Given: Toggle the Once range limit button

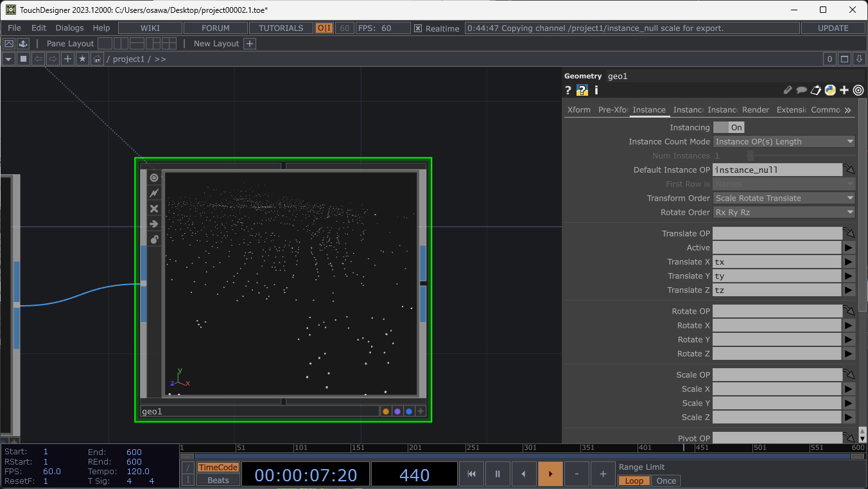Looking at the screenshot, I should (x=666, y=481).
